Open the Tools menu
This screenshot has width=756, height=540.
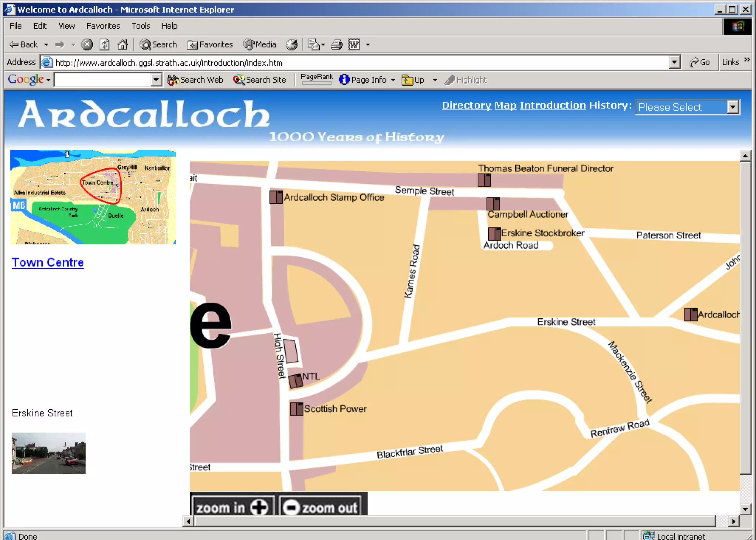click(141, 26)
